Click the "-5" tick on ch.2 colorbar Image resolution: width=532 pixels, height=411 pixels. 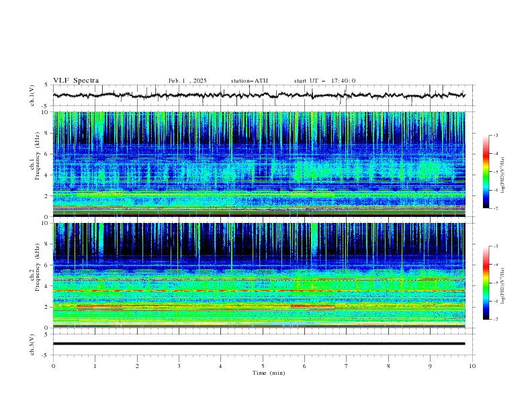pos(496,283)
